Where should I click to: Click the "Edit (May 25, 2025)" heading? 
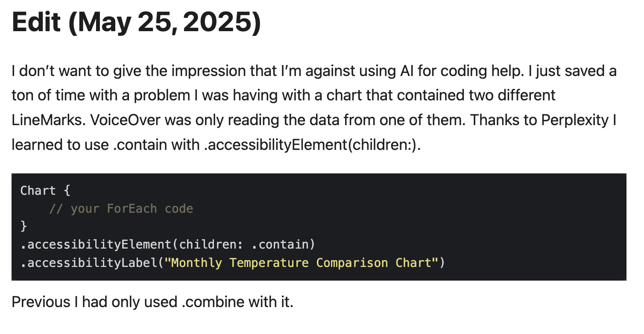[x=136, y=22]
